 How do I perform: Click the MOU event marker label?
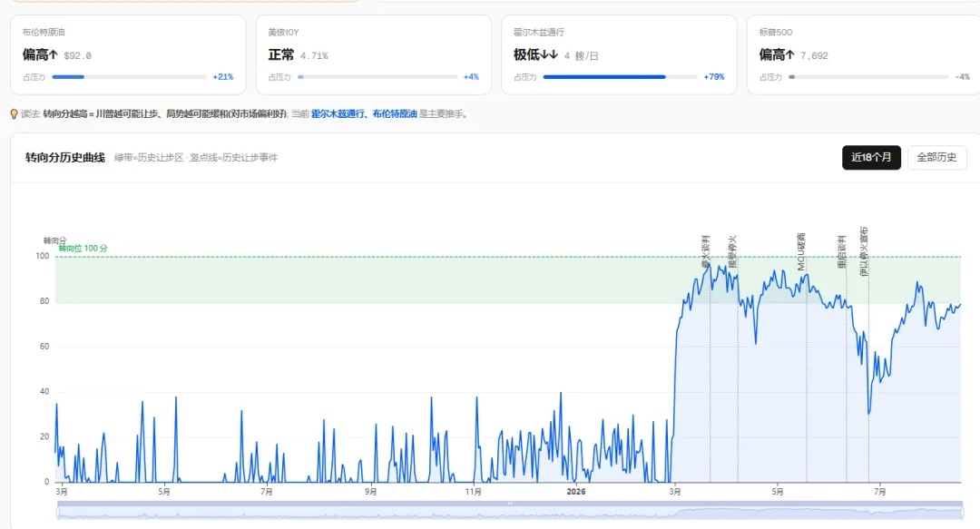[801, 252]
